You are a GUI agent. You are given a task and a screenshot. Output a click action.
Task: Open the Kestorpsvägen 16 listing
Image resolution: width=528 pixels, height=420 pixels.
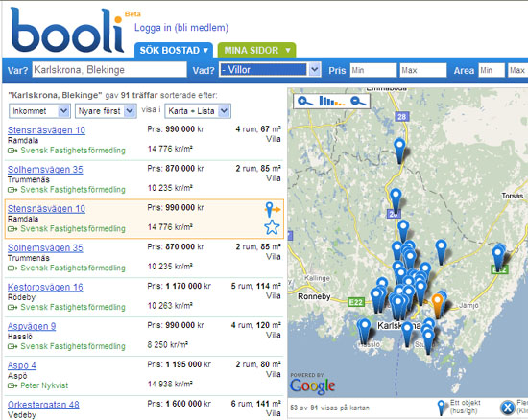[x=45, y=287]
